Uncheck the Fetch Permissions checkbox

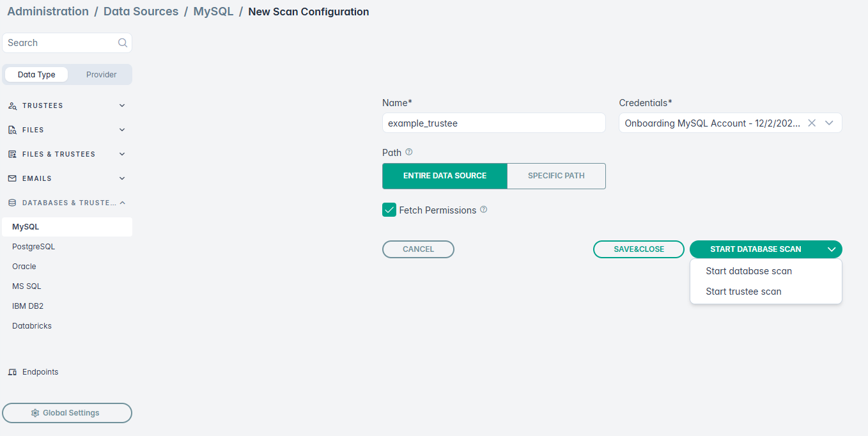(389, 210)
